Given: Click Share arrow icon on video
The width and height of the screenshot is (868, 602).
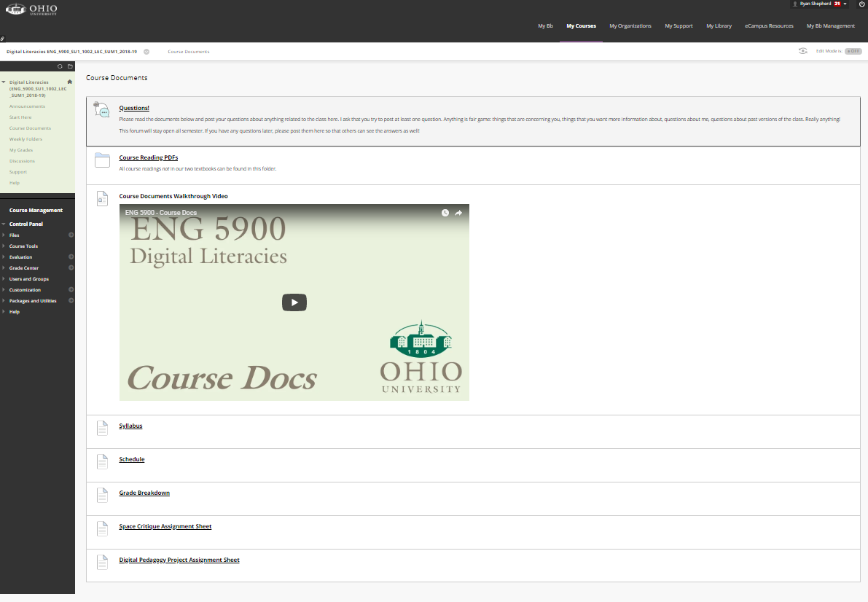Looking at the screenshot, I should (x=458, y=213).
